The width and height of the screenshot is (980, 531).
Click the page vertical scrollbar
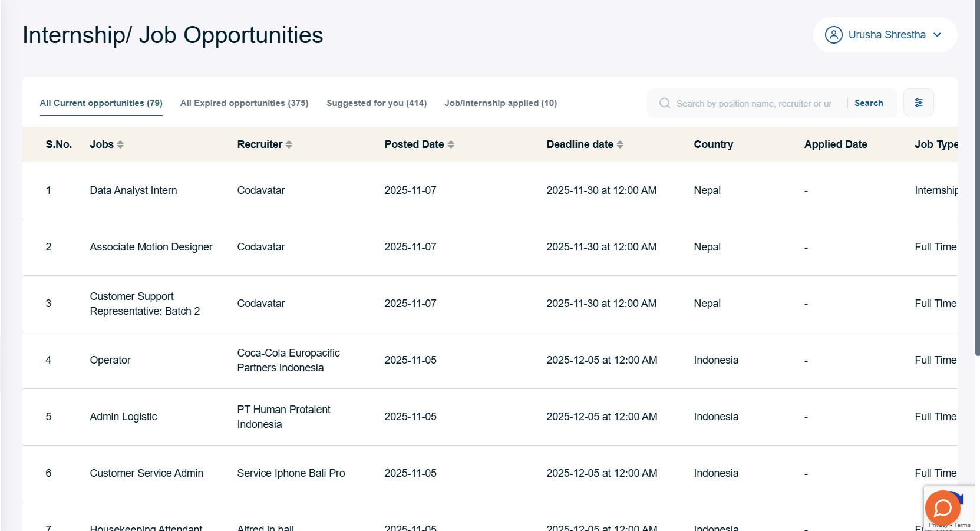977,177
